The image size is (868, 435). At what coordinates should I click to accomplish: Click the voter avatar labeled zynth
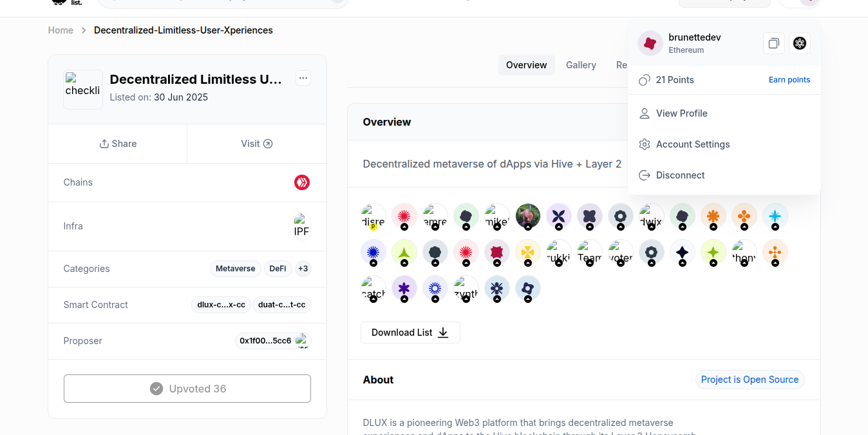click(x=466, y=288)
